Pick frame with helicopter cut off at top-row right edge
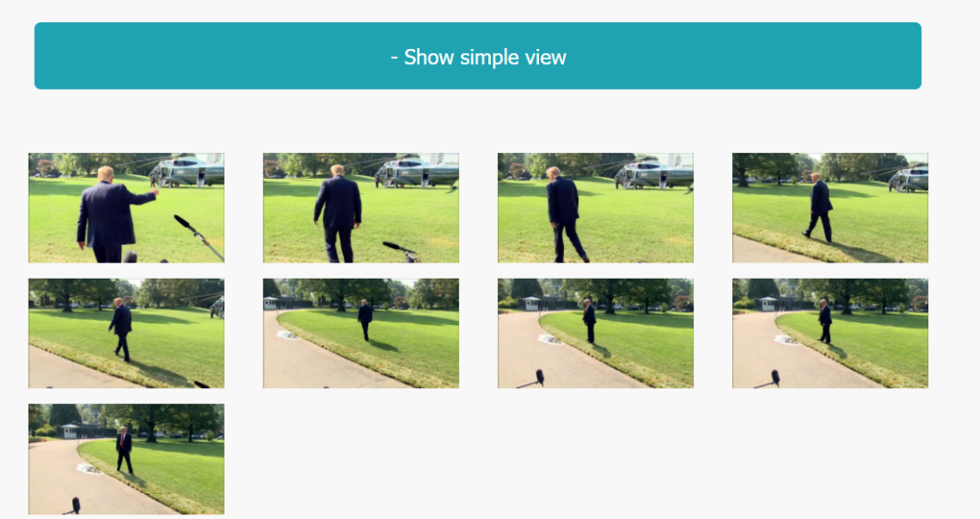The image size is (980, 519). (x=830, y=207)
